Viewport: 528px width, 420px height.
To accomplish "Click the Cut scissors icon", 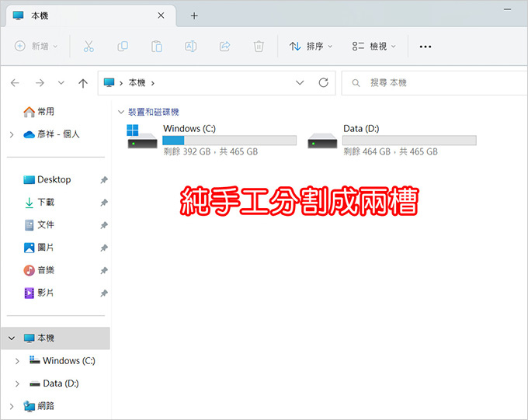I will pyautogui.click(x=89, y=47).
